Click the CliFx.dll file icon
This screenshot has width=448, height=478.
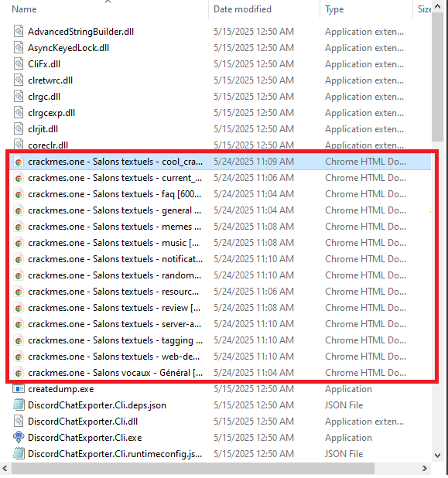tap(19, 63)
